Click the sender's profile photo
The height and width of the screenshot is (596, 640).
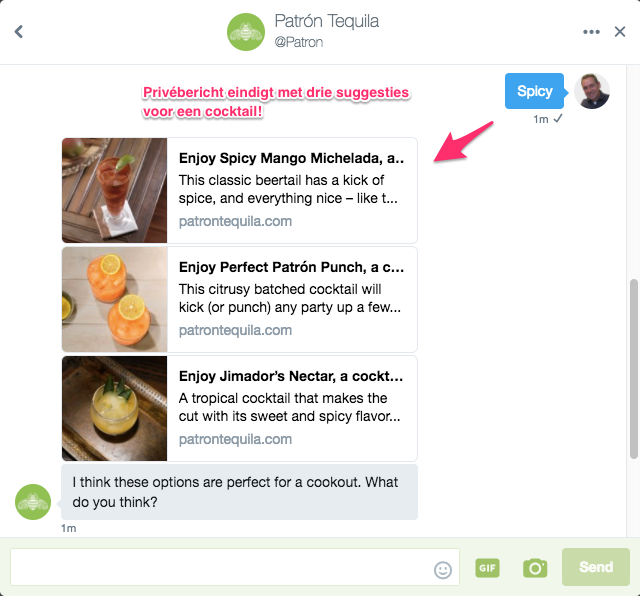(592, 91)
